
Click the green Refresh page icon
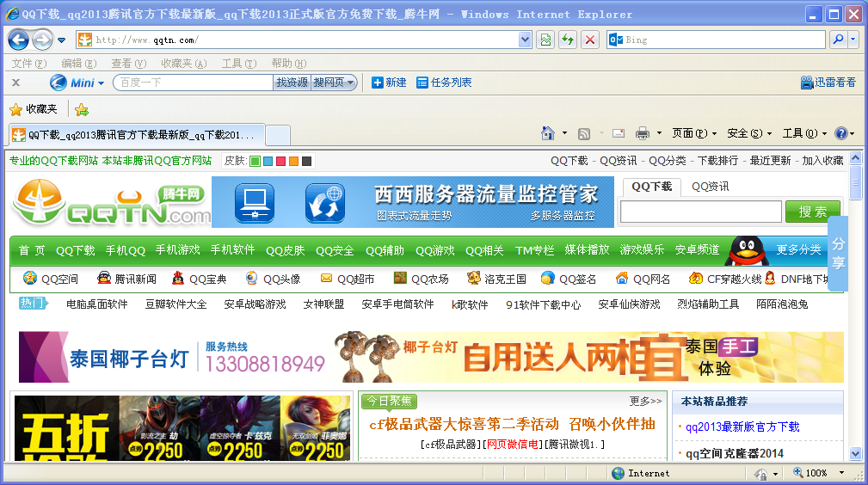click(568, 40)
